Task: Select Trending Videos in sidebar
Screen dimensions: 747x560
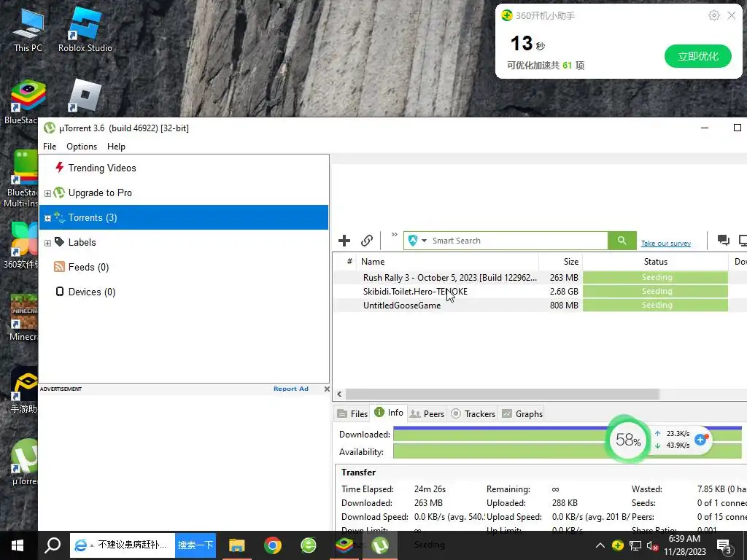Action: 102,168
